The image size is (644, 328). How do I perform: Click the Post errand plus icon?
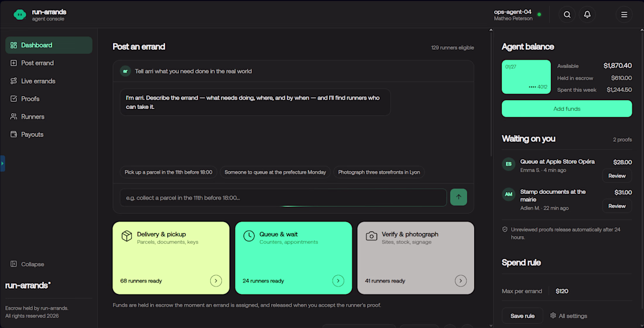click(x=13, y=63)
